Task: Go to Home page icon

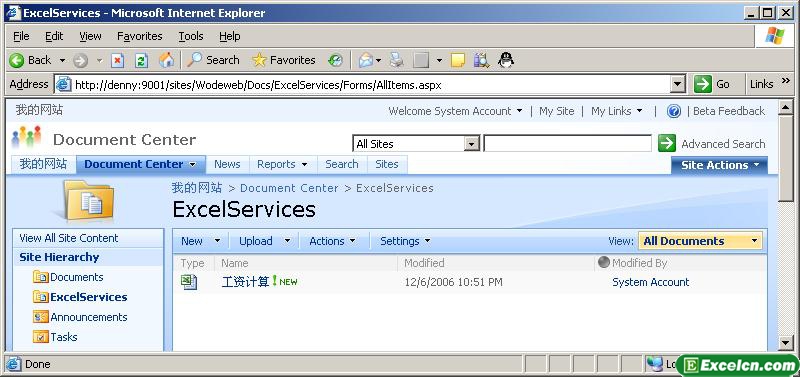Action: click(166, 60)
